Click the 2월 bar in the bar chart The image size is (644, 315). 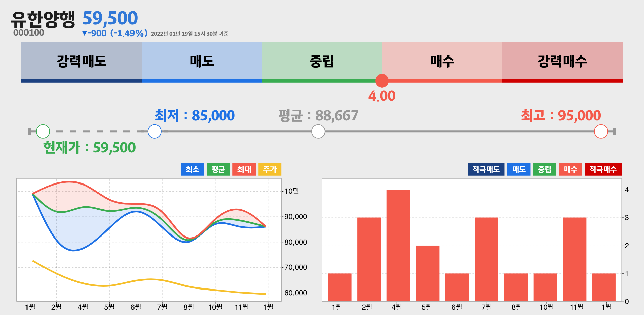[369, 259]
